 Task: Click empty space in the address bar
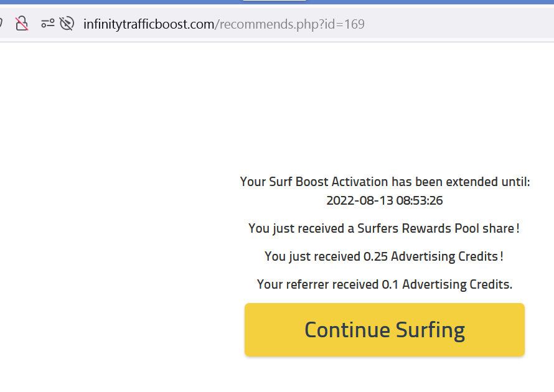459,24
